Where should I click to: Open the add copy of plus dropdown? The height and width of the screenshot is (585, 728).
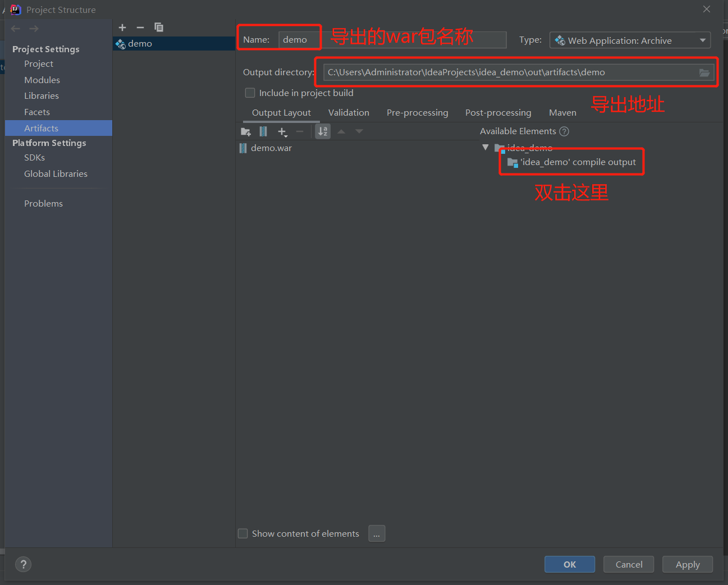tap(282, 131)
